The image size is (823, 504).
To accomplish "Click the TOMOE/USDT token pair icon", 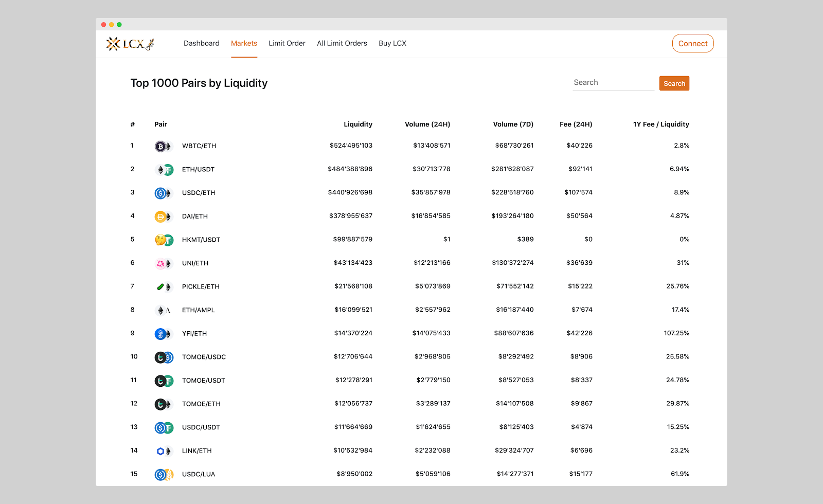I will [164, 381].
